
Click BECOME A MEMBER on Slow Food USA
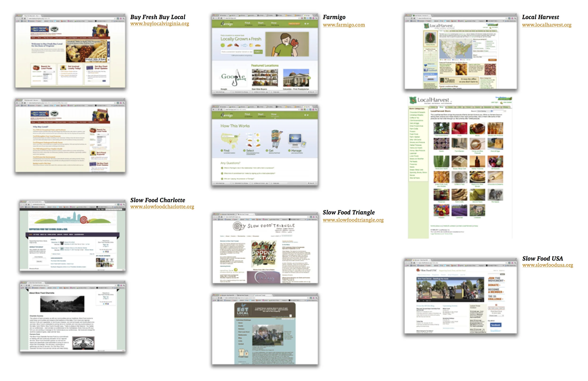click(496, 291)
